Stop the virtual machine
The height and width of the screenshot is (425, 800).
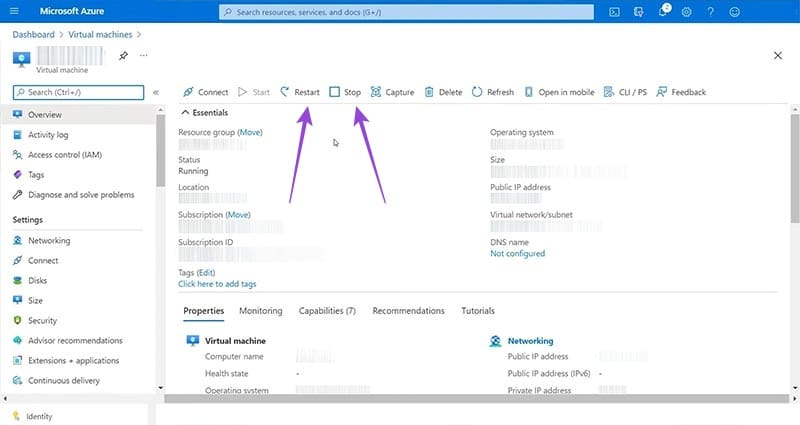[x=345, y=92]
